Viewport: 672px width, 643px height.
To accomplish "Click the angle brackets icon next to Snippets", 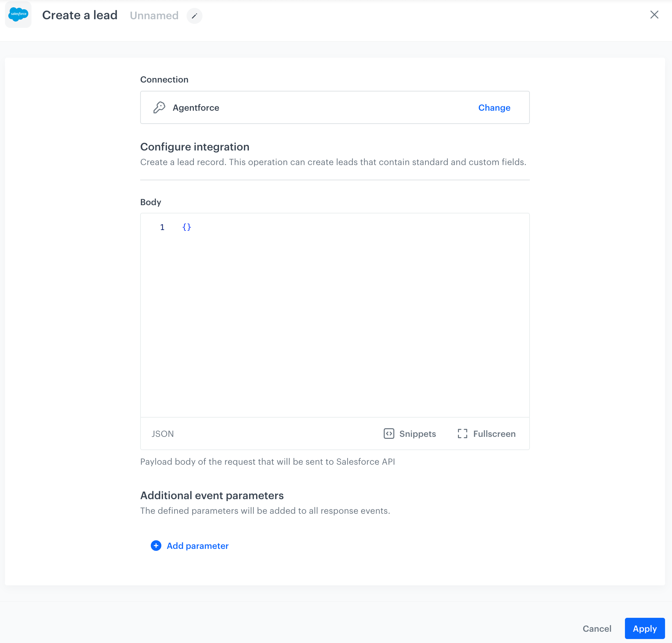I will (x=389, y=433).
